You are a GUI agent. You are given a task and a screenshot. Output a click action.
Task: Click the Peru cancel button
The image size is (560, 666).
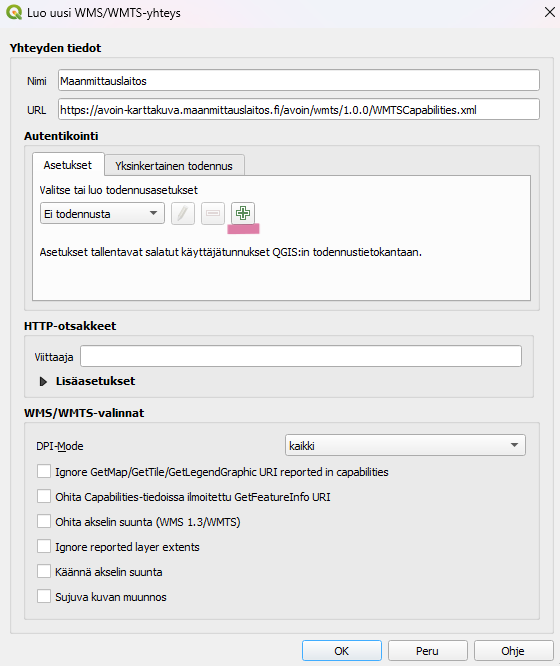(x=427, y=651)
